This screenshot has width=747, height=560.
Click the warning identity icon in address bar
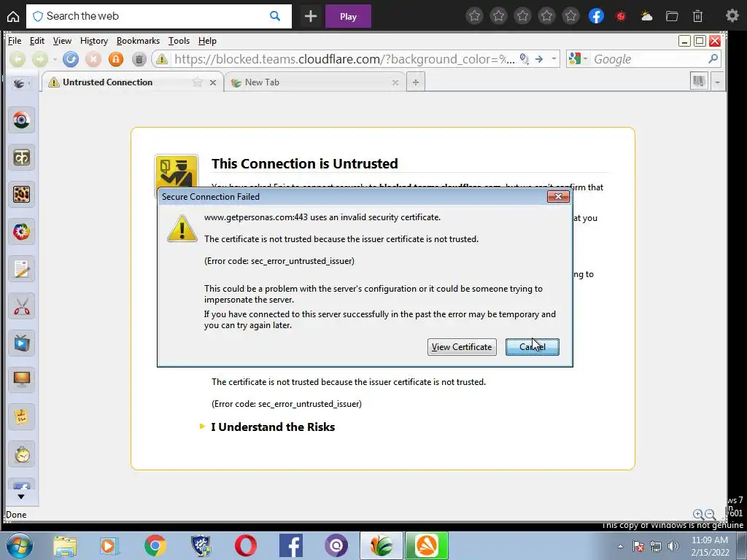click(162, 59)
